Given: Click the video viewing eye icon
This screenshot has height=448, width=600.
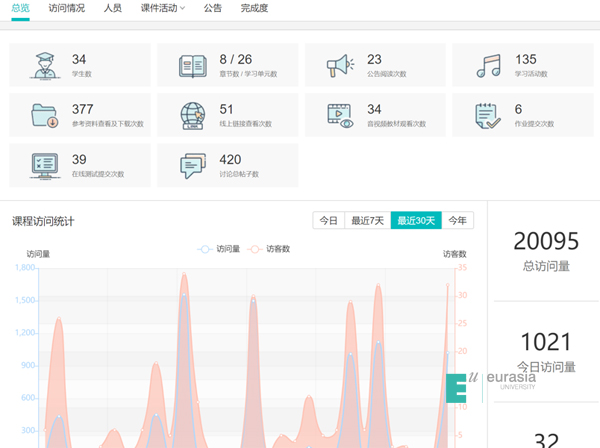Looking at the screenshot, I should coord(341,115).
